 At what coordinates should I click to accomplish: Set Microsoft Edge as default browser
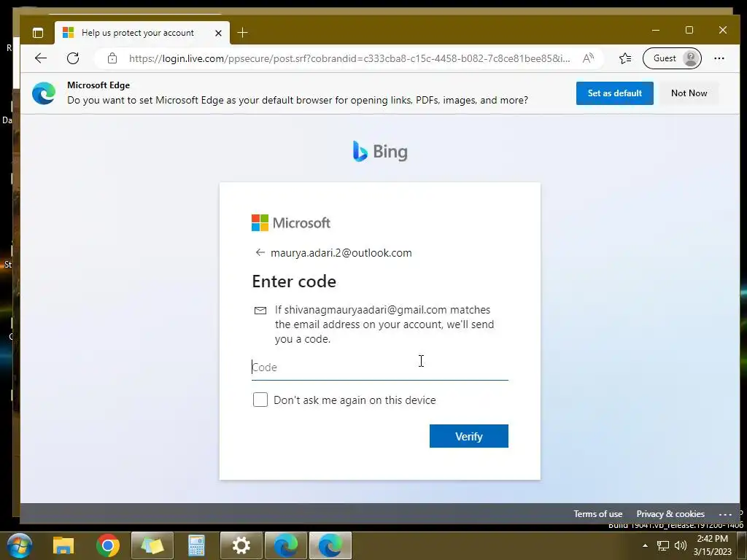pos(614,93)
